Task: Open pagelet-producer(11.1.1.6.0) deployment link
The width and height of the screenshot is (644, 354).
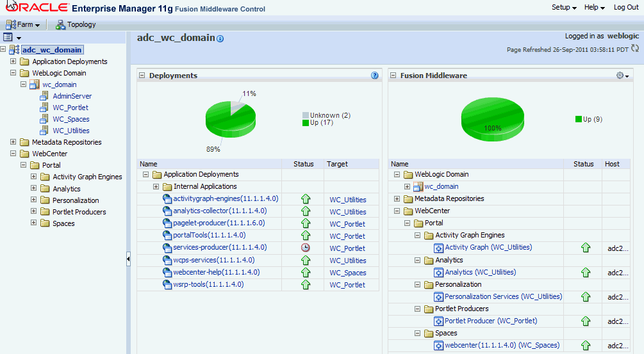Action: [219, 223]
